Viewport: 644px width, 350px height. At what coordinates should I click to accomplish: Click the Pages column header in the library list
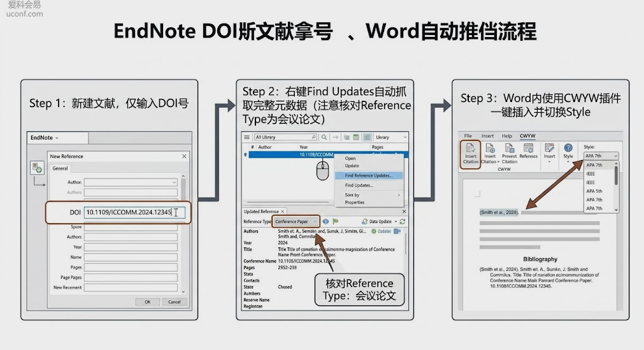pyautogui.click(x=378, y=147)
